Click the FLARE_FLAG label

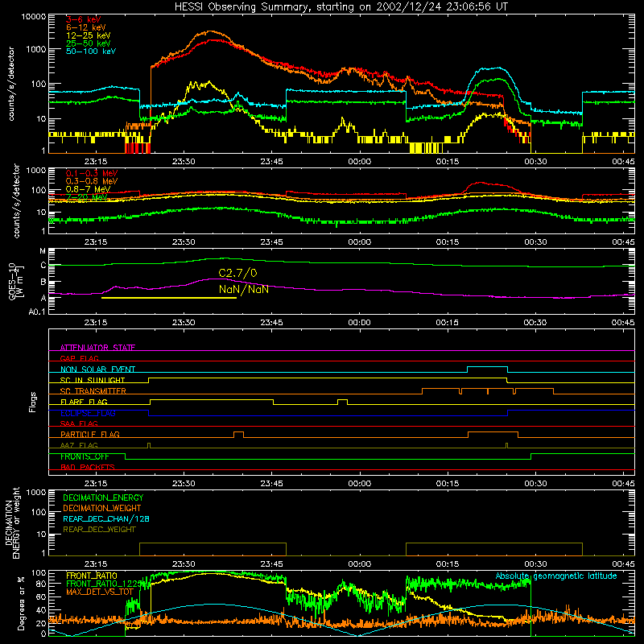[x=84, y=402]
